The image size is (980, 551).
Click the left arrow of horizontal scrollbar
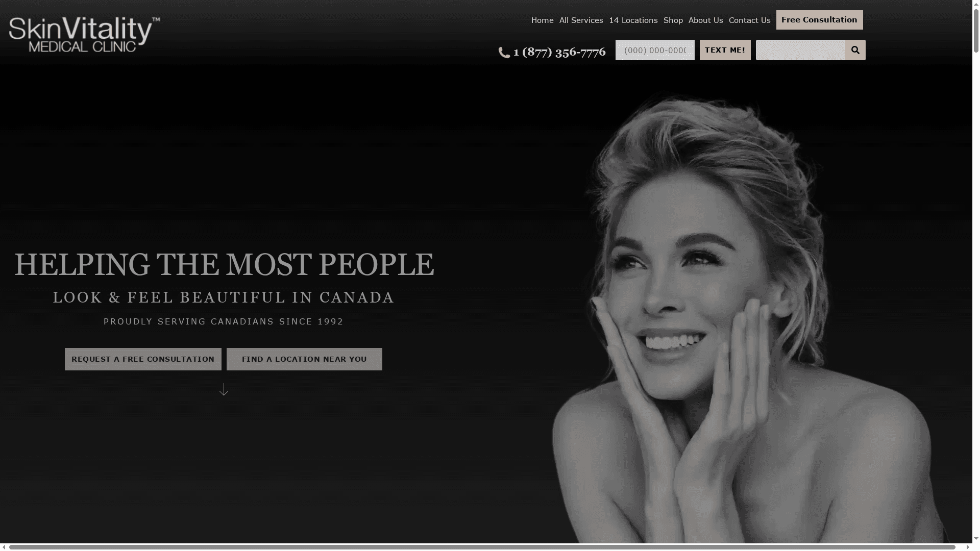coord(4,547)
